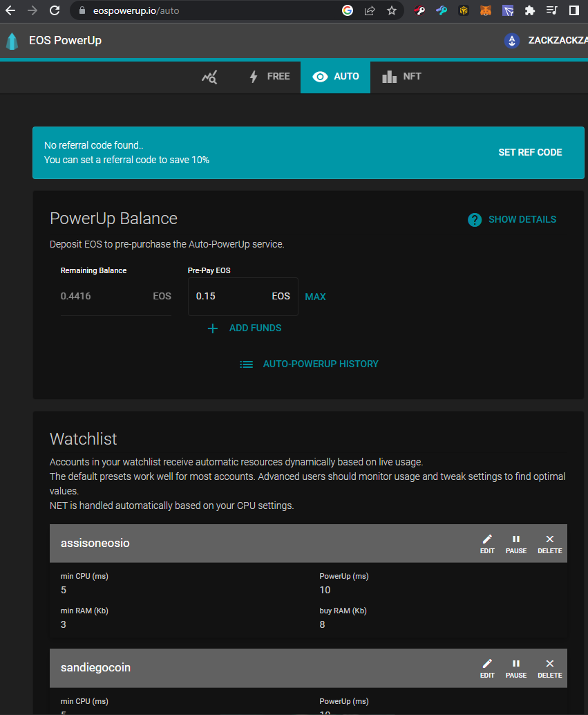Click 'NET is handled automatically' note
The height and width of the screenshot is (715, 588).
click(x=172, y=505)
